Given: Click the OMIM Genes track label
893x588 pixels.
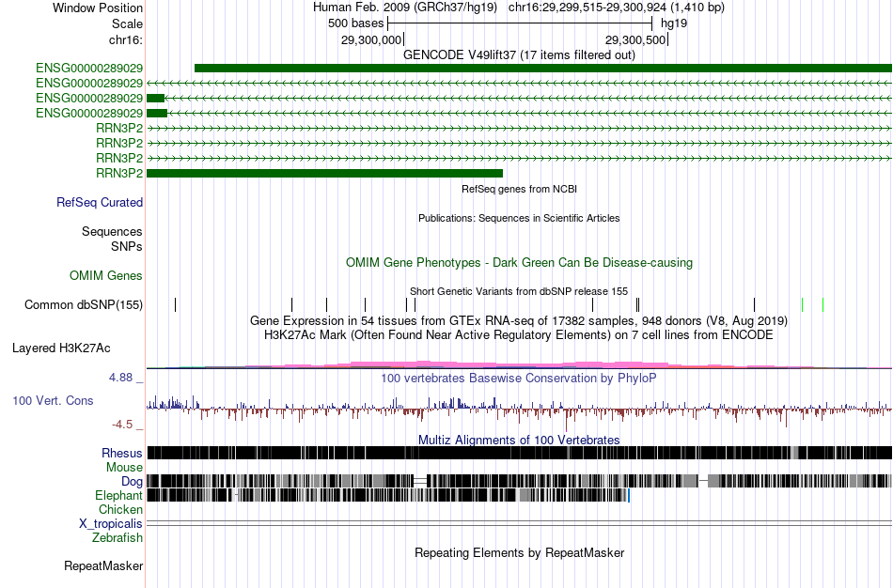Looking at the screenshot, I should [106, 275].
